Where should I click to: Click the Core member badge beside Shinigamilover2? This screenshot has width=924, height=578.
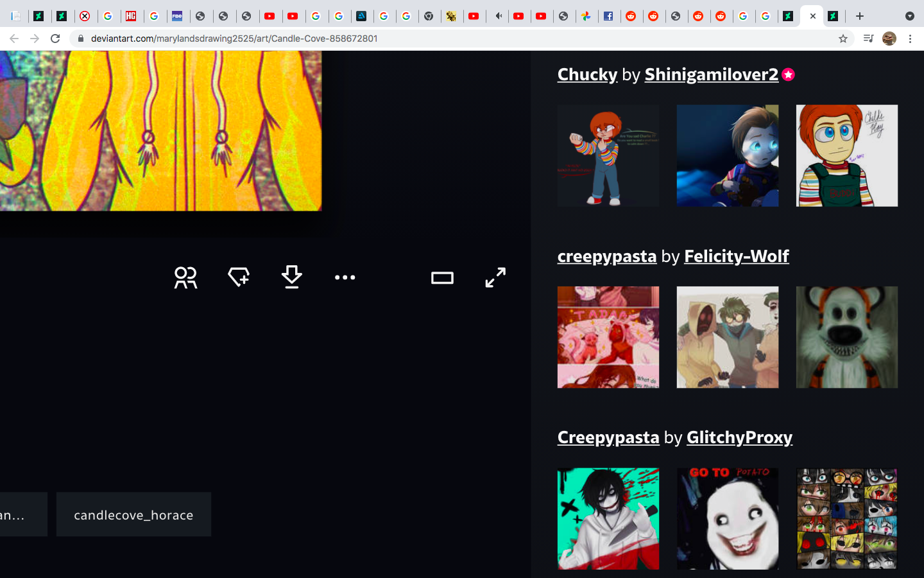[x=789, y=74]
